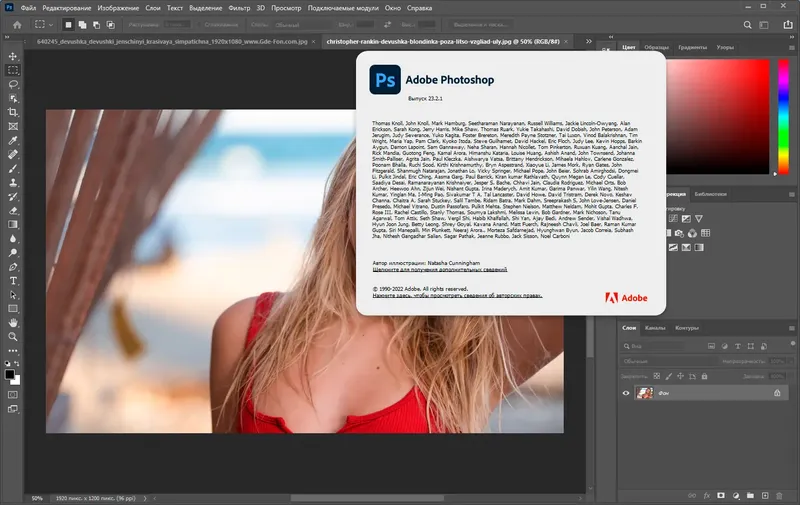
Task: Select the Gradient tool
Action: click(13, 225)
